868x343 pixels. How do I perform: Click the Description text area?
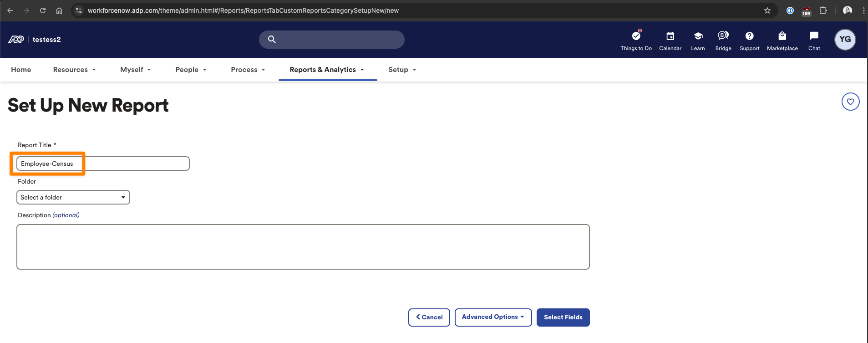click(x=303, y=247)
